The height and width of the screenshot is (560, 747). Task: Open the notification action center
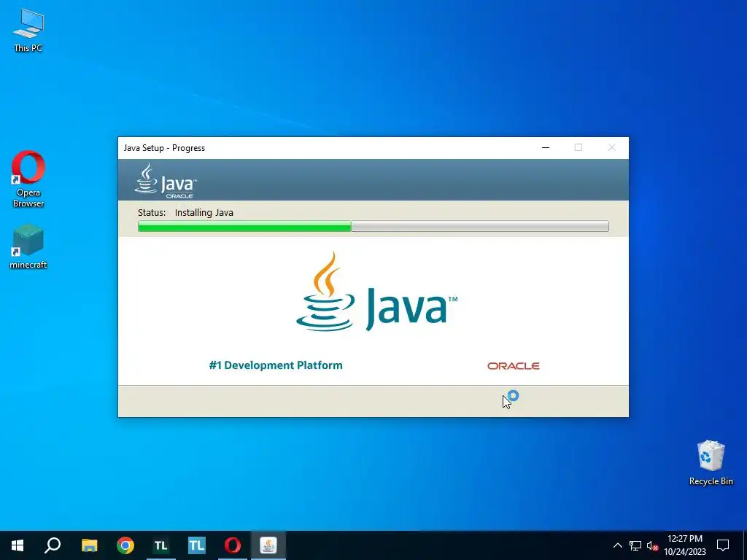723,545
